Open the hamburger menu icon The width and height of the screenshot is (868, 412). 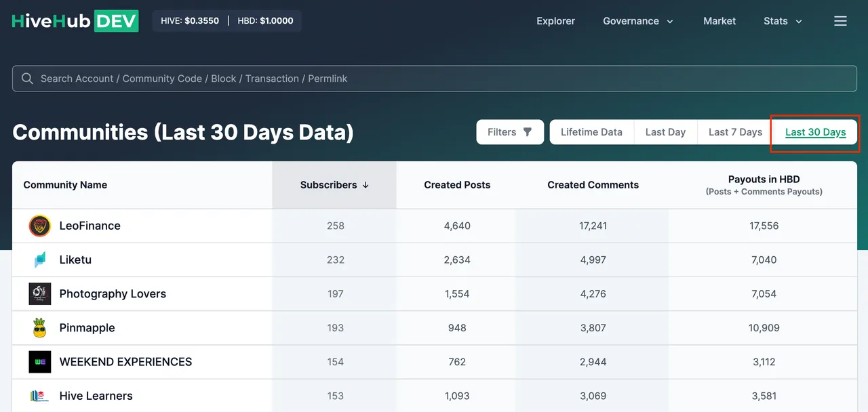pyautogui.click(x=840, y=21)
